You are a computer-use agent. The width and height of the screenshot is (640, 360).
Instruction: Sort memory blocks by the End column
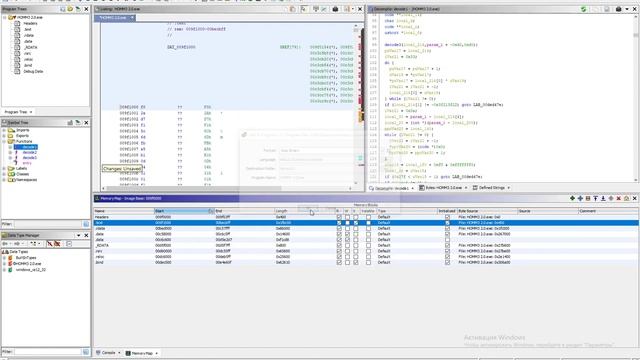point(244,211)
